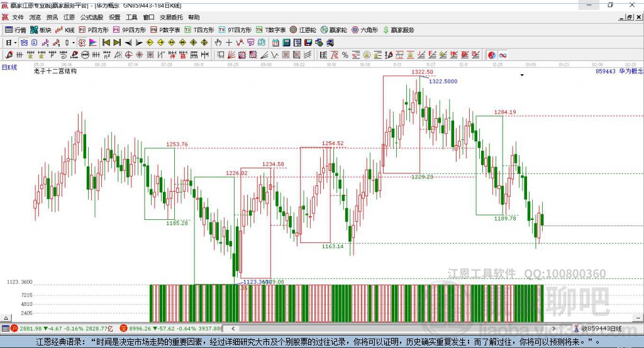Click the 沪 index status 2881.98
Screen dimensions: 644x348
62,329
